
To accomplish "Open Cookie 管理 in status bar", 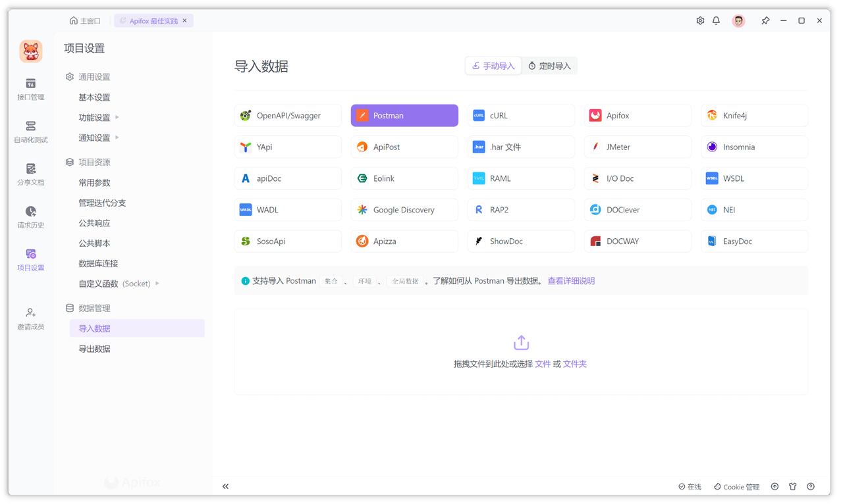I will (736, 487).
